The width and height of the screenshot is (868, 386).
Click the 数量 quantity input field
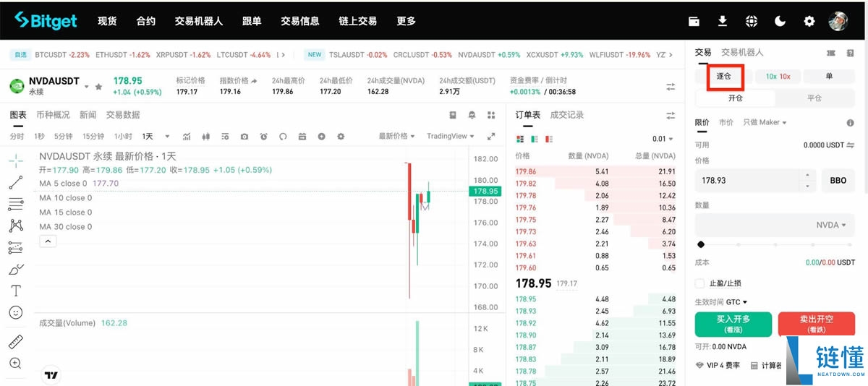coord(774,225)
